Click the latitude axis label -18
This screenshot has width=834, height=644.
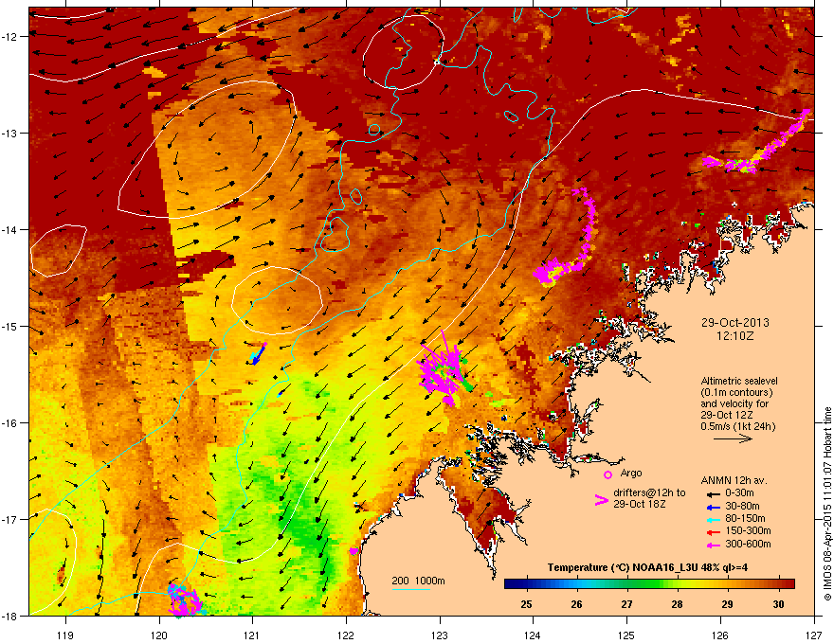tap(10, 616)
